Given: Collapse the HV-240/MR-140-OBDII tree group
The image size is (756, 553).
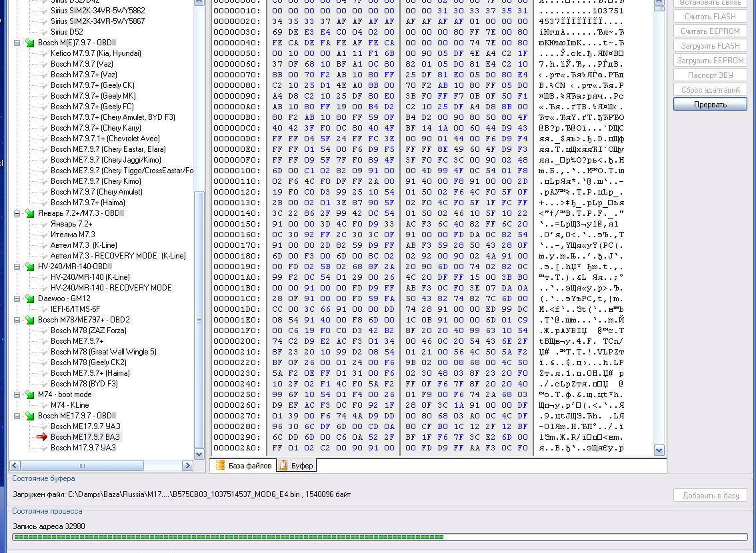Looking at the screenshot, I should click(x=17, y=267).
